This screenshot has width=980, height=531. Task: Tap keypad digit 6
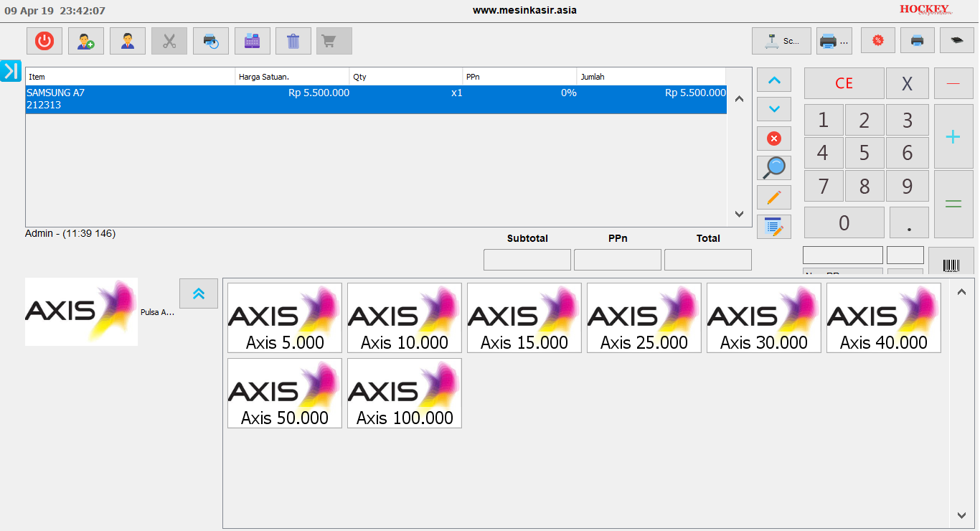908,153
